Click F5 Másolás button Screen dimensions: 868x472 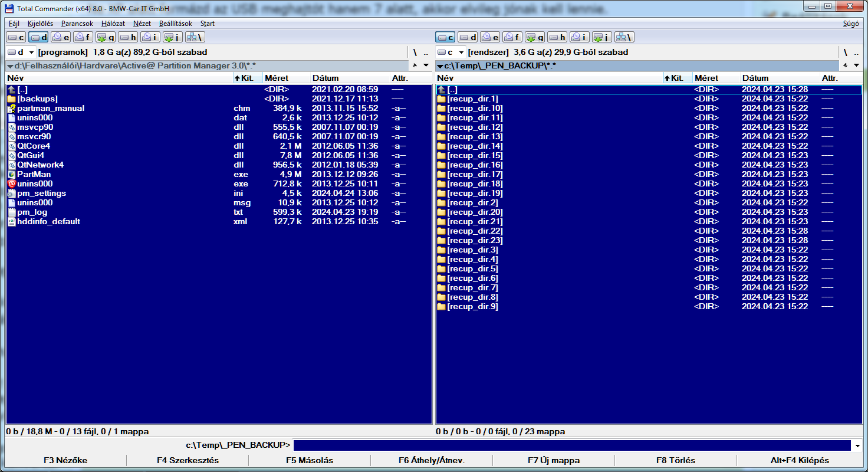tap(310, 460)
